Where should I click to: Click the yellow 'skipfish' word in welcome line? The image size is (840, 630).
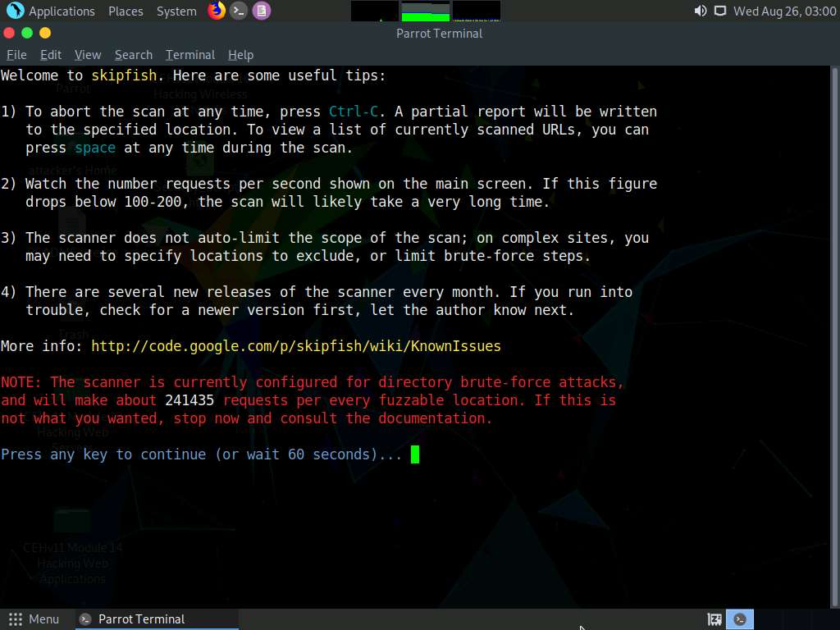click(x=125, y=75)
